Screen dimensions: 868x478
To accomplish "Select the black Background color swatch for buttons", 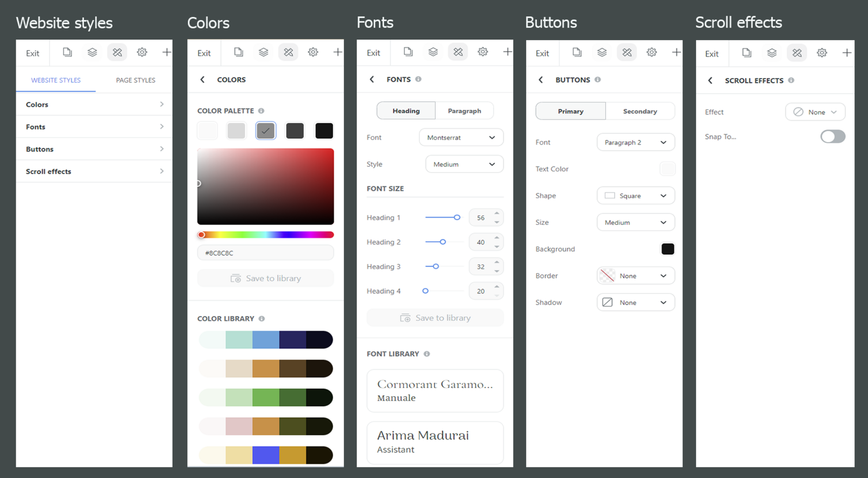I will pos(667,249).
